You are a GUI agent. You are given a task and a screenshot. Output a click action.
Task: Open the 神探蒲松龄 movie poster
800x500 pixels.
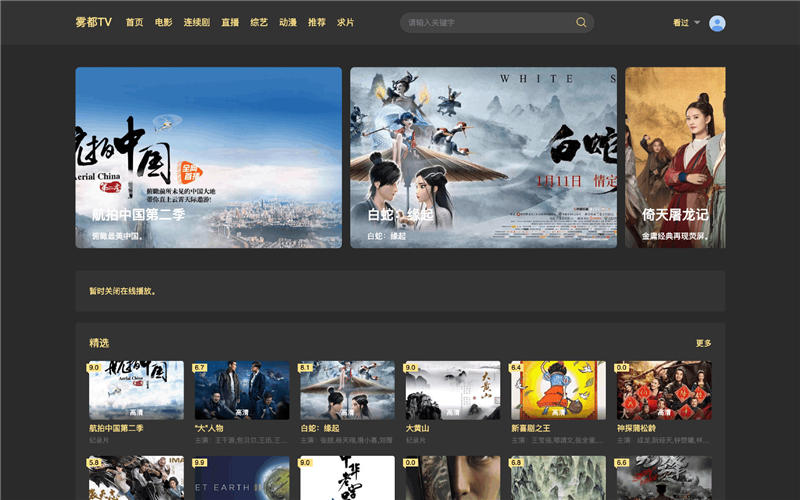point(664,390)
